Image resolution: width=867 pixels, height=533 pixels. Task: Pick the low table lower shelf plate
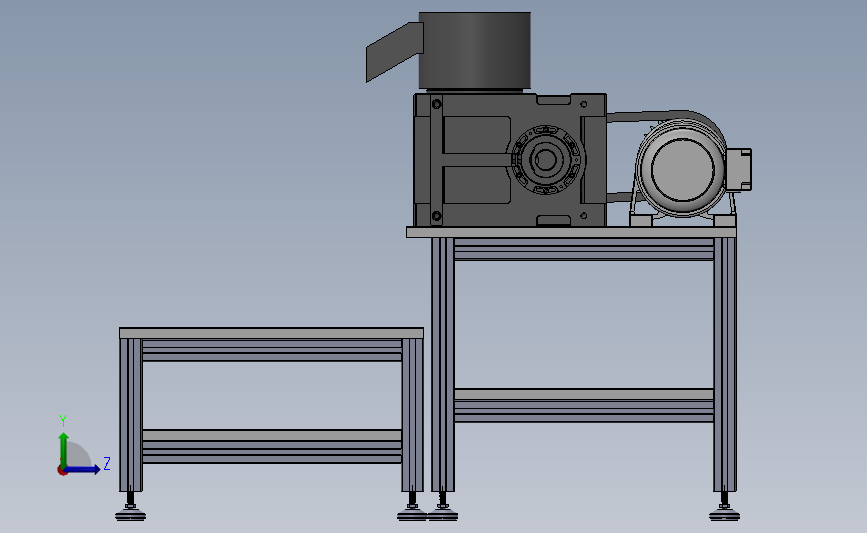(x=271, y=435)
